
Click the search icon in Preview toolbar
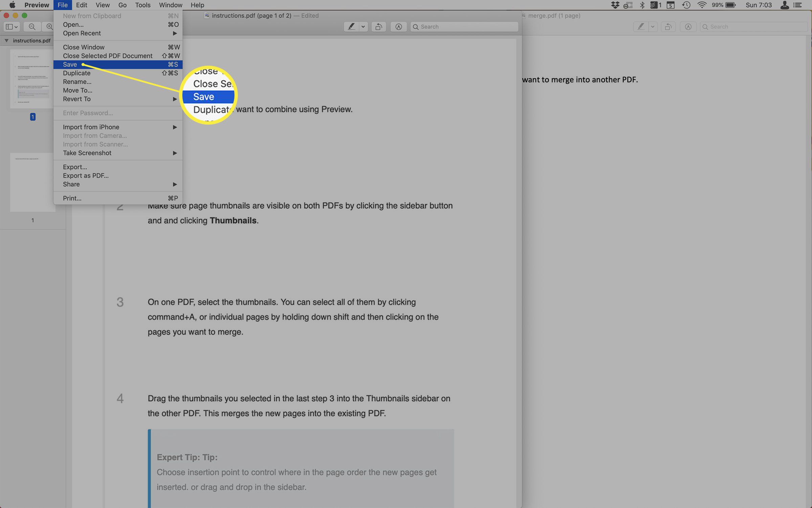(418, 26)
